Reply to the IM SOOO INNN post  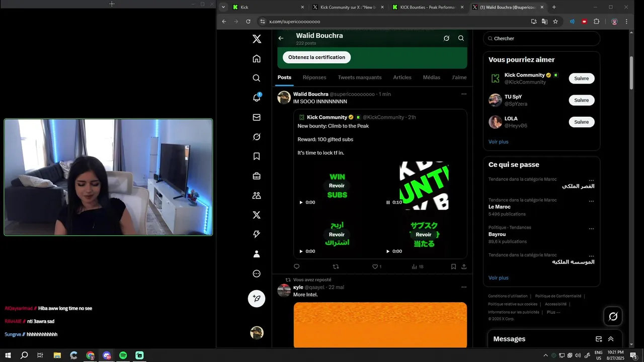click(296, 266)
